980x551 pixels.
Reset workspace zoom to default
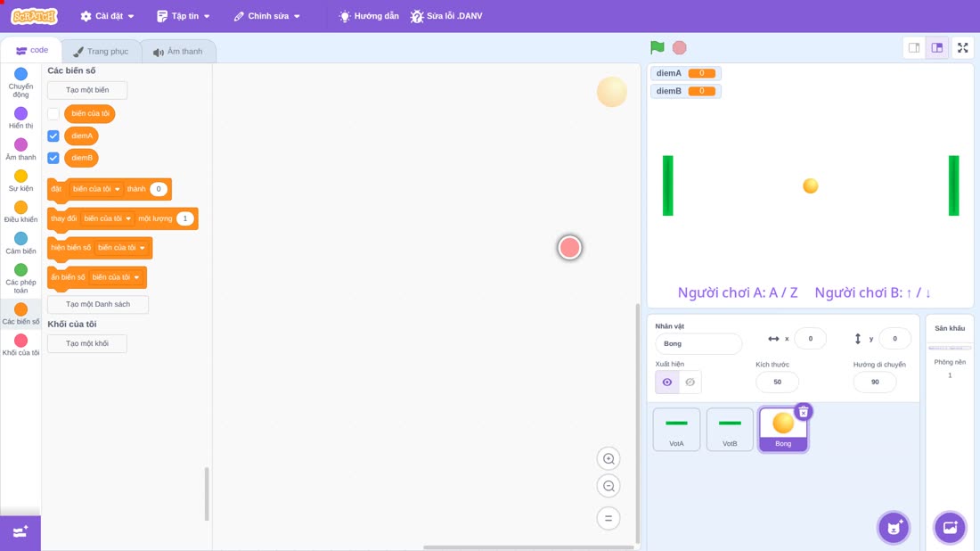608,519
